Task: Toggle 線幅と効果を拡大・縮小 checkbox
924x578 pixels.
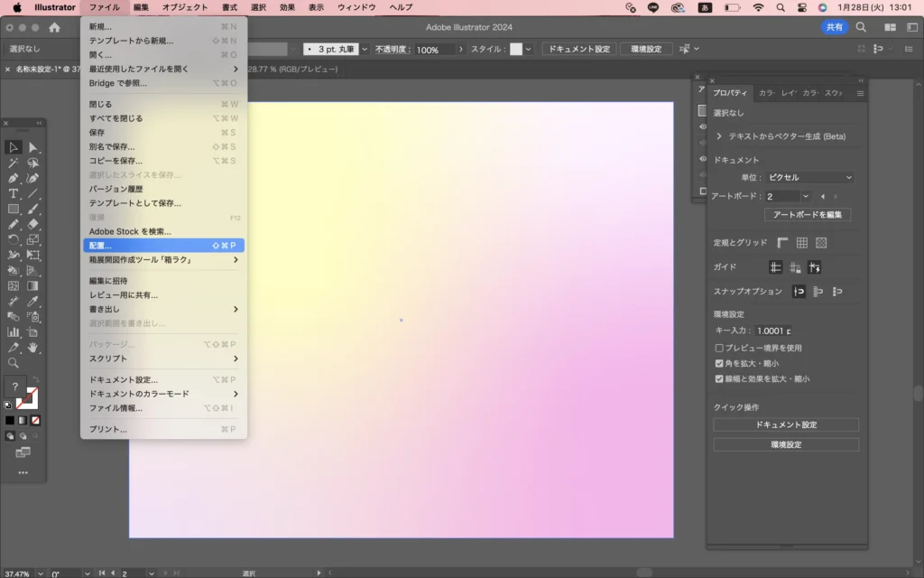Action: pyautogui.click(x=719, y=379)
